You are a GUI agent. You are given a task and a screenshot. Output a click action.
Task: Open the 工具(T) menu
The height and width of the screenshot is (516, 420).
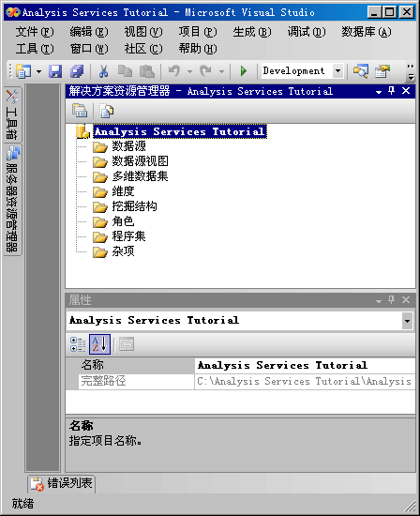pos(35,49)
